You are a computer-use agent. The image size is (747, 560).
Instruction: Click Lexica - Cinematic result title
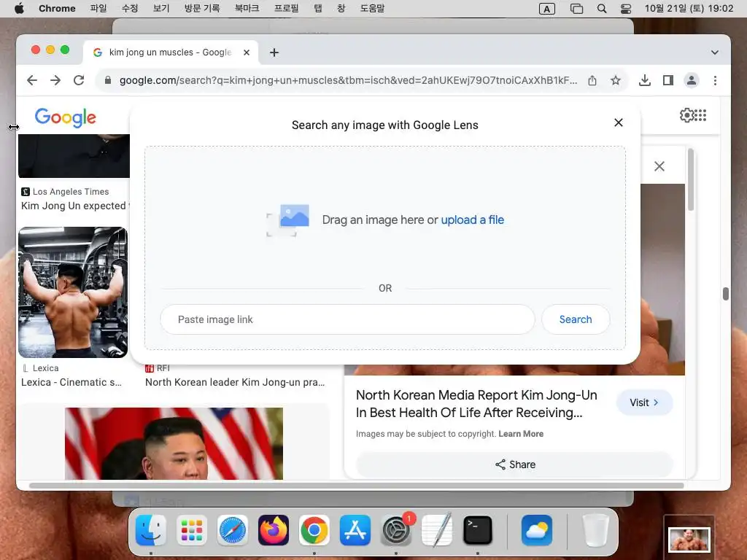(71, 382)
